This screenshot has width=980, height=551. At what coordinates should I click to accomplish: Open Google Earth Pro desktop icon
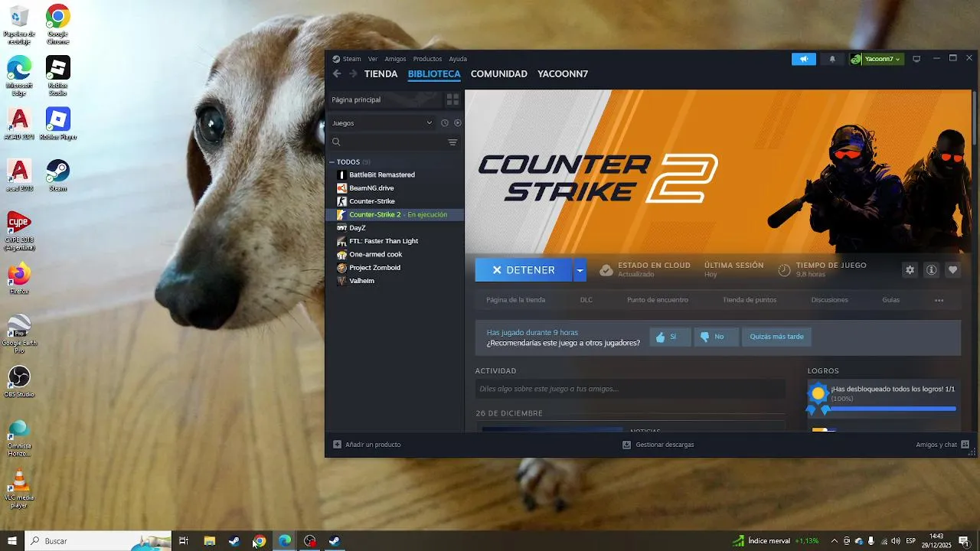[19, 333]
